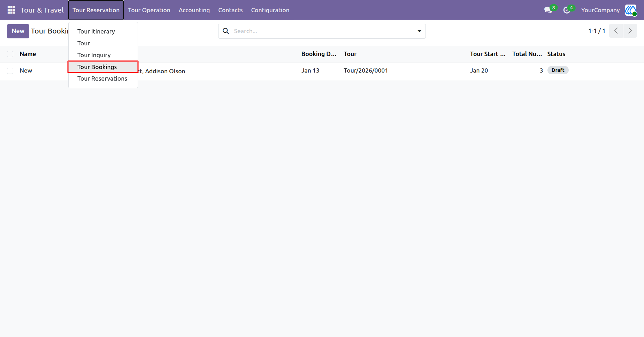Click the New button
This screenshot has height=337, width=644.
18,31
